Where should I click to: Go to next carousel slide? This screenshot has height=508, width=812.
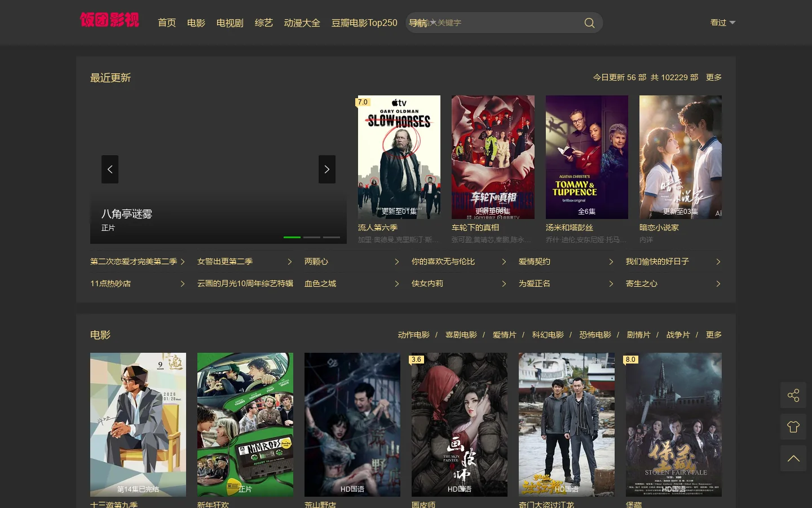click(327, 169)
